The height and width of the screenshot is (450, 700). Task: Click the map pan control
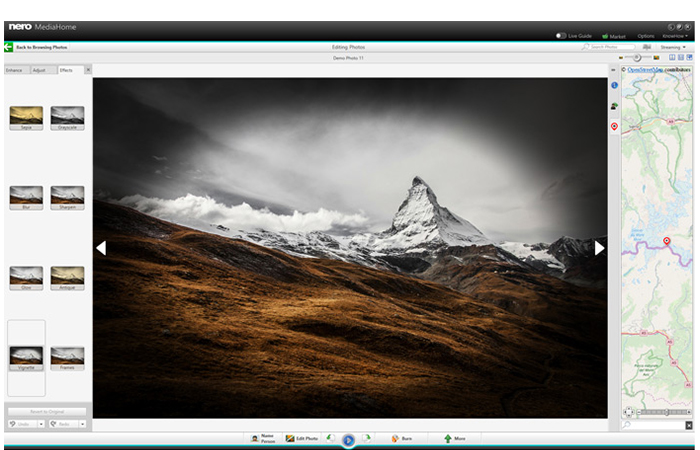point(628,412)
